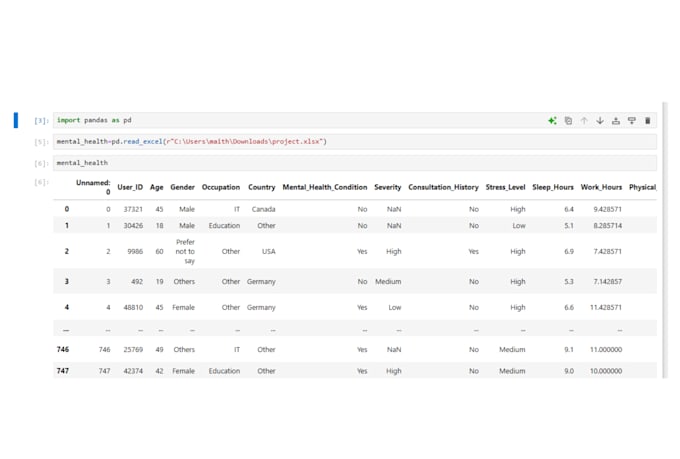This screenshot has width=680, height=459.
Task: Click Medium stress level in row 746
Action: tap(512, 350)
